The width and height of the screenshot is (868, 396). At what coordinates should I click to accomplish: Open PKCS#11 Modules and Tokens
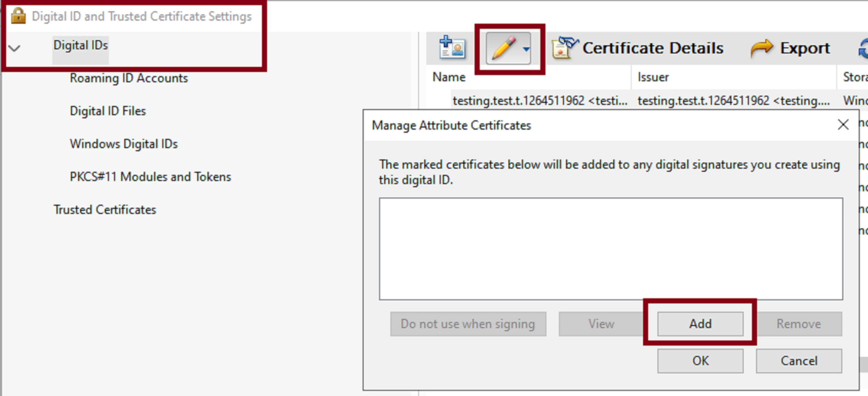click(x=150, y=177)
